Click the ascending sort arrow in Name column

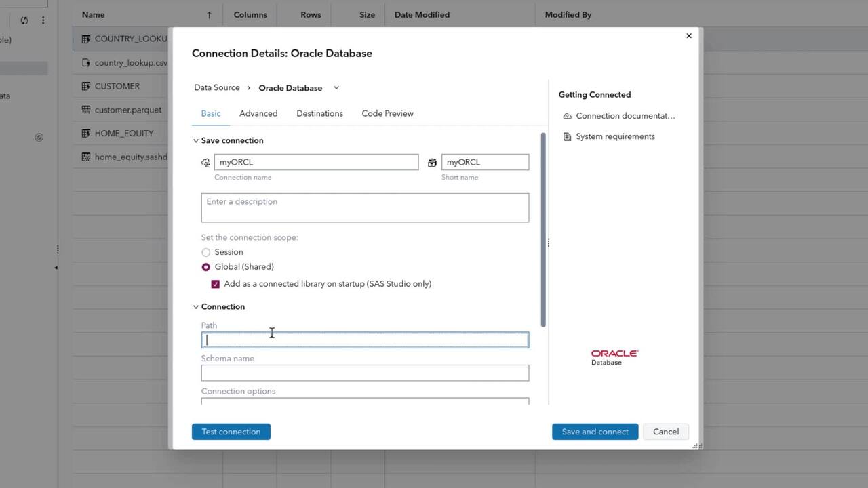pos(209,15)
